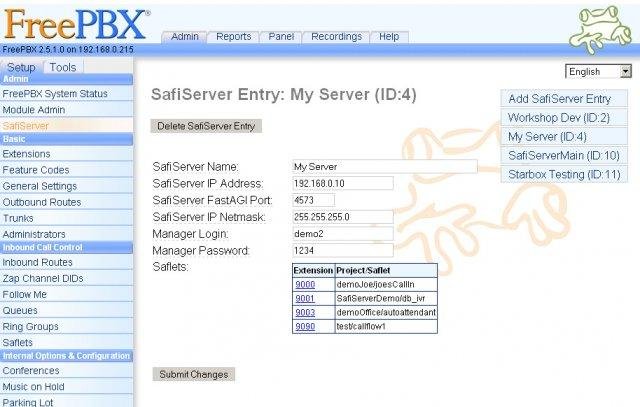Open Module Admin page
Image resolution: width=640 pixels, height=407 pixels.
click(67, 110)
